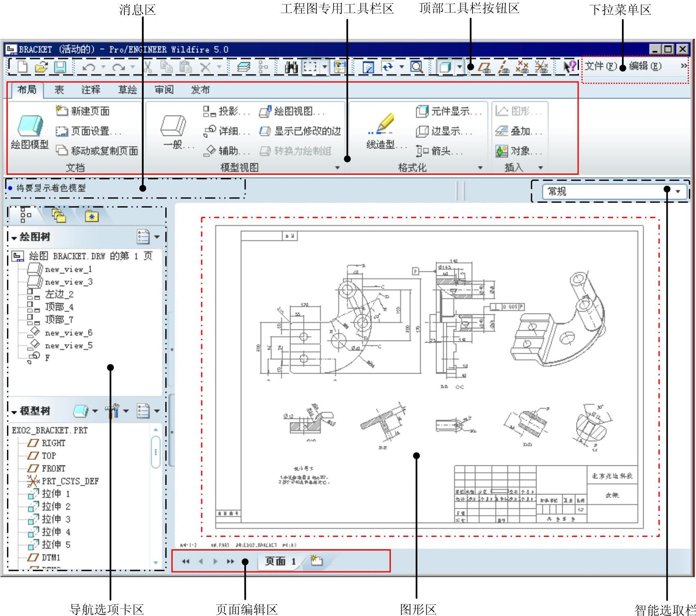Expand the 模型视图 ribbon group arrow
696x616 pixels.
(x=338, y=167)
